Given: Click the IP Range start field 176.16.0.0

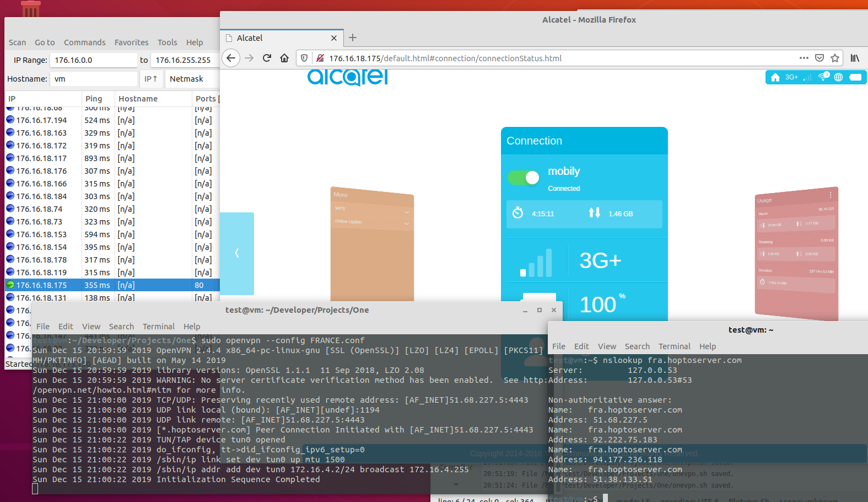Looking at the screenshot, I should (x=93, y=60).
